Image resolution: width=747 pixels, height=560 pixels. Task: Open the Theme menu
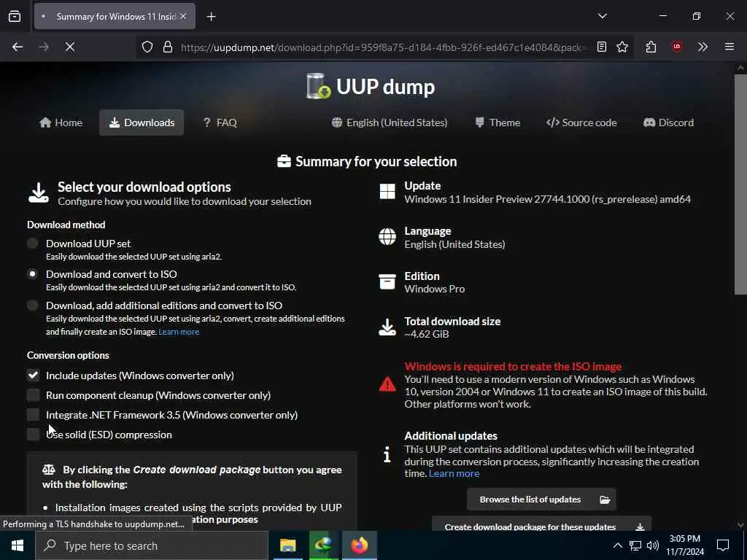click(498, 122)
